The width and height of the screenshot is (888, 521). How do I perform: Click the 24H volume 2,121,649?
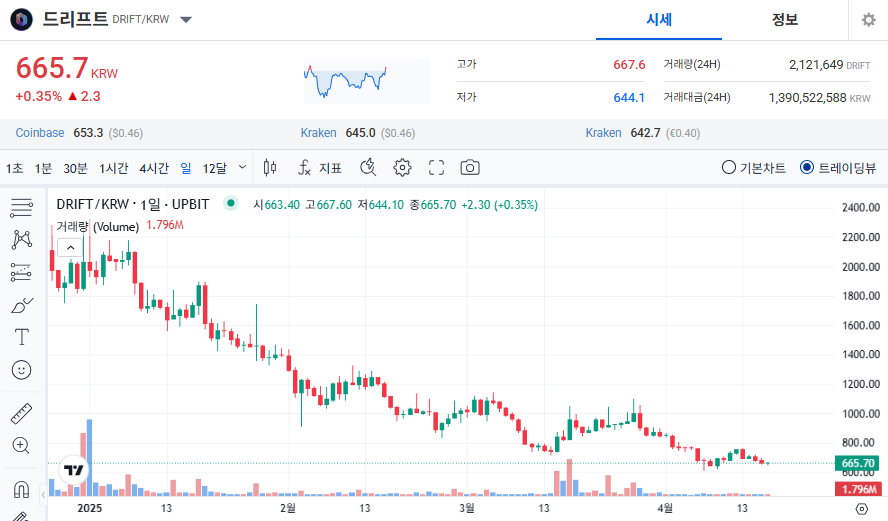(x=816, y=65)
